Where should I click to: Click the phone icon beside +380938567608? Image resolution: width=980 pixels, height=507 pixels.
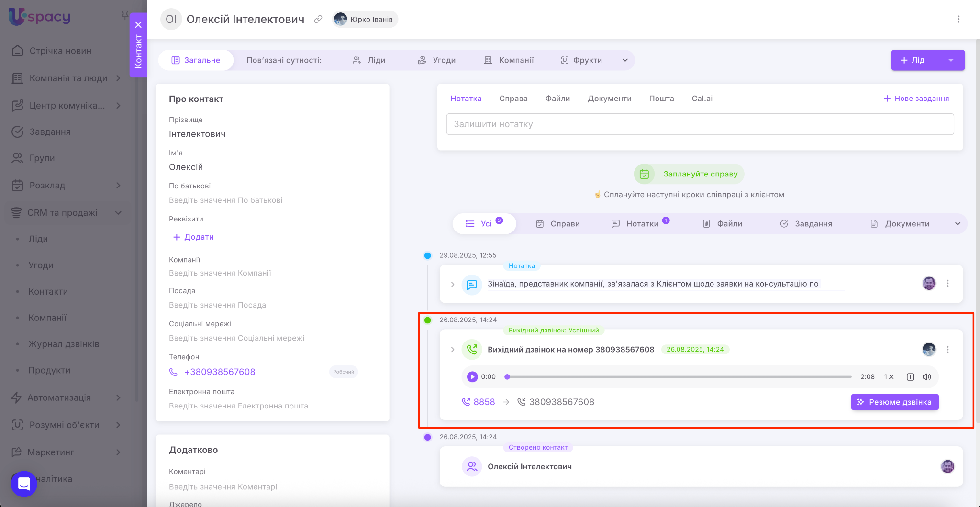(x=173, y=372)
